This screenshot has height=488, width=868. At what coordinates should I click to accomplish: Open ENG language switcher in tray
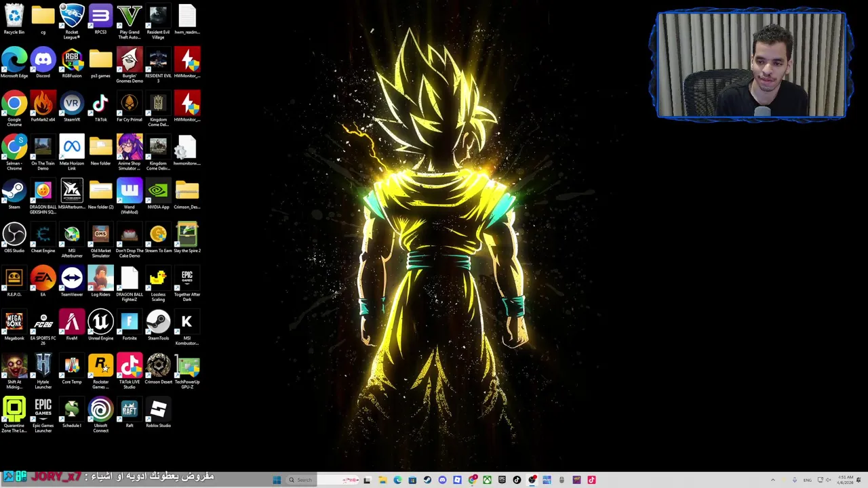click(x=807, y=480)
